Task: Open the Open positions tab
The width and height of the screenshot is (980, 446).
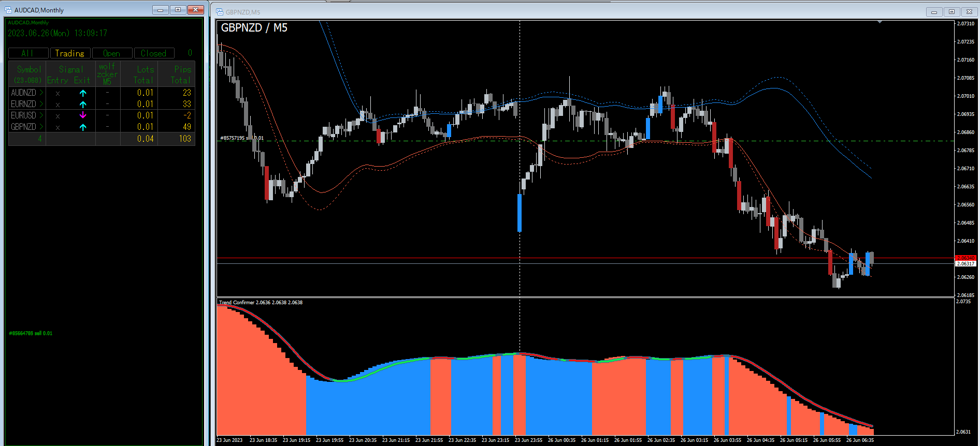Action: point(112,53)
